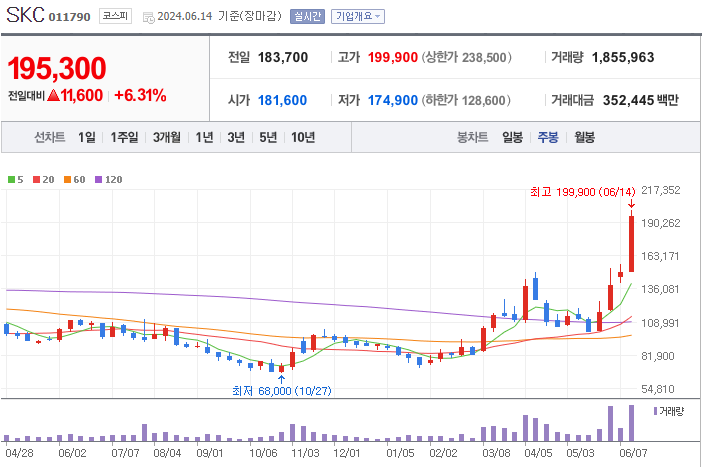Click the high price 199,900 in the summary
This screenshot has height=467, width=702.
393,57
